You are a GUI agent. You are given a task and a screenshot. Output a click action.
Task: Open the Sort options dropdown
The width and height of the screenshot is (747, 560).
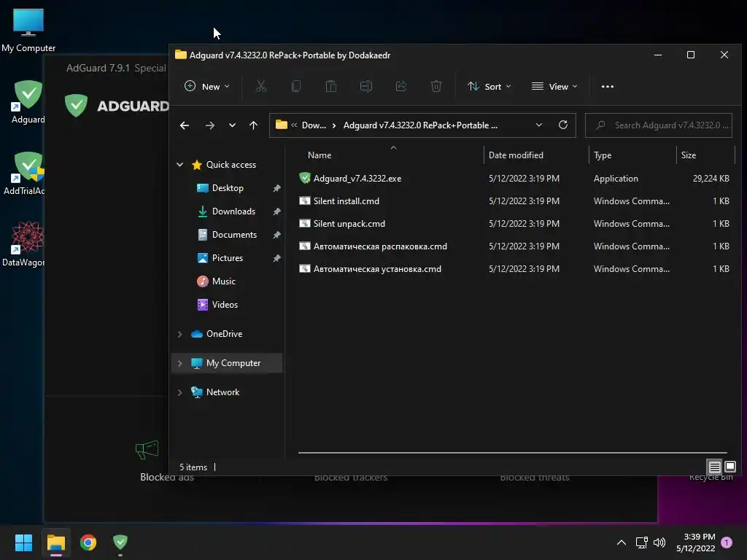click(x=489, y=86)
